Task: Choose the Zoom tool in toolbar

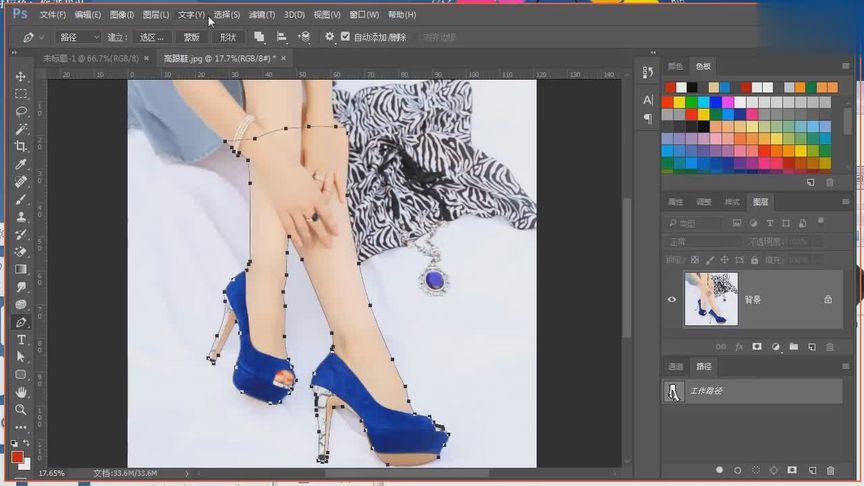Action: [x=21, y=409]
